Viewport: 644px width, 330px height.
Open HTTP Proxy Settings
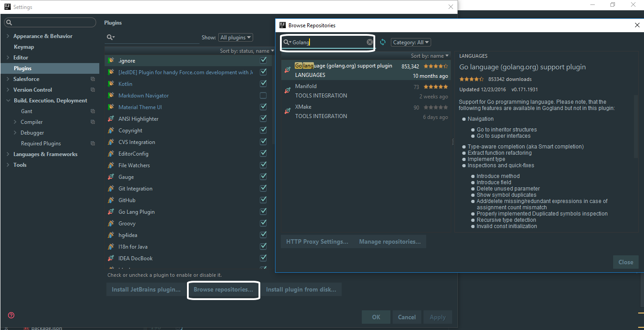(x=317, y=241)
